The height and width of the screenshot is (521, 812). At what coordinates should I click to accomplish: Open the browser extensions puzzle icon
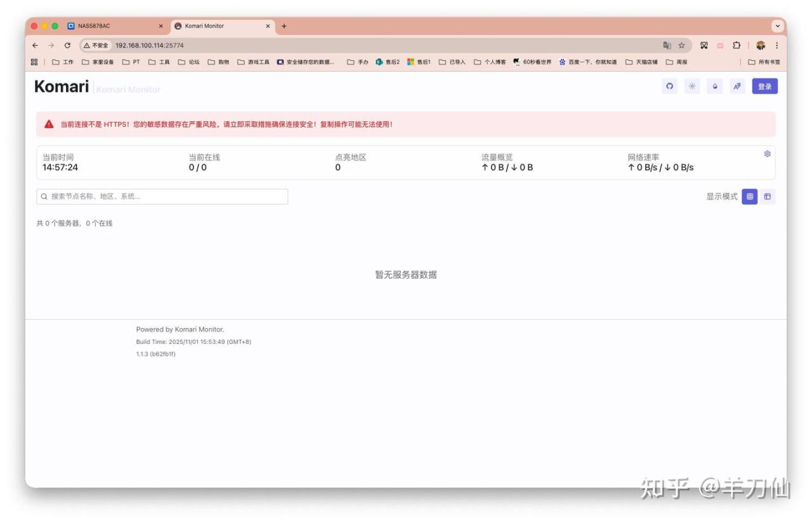click(737, 46)
